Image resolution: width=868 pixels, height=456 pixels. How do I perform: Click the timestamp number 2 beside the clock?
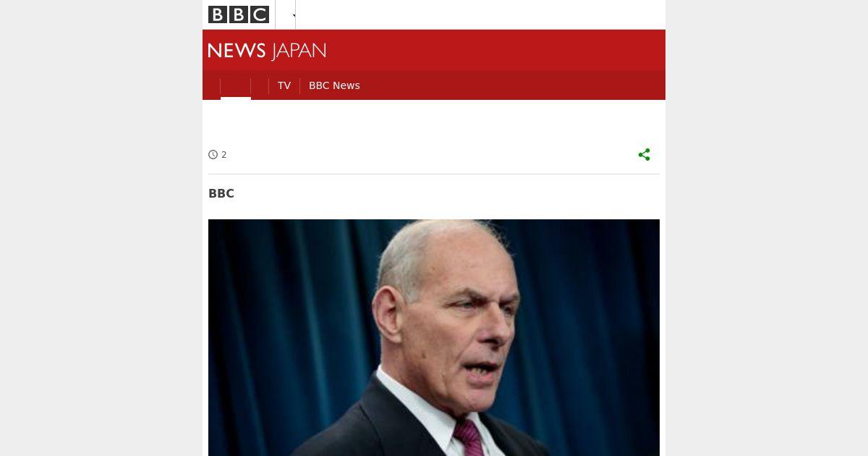[x=224, y=154]
